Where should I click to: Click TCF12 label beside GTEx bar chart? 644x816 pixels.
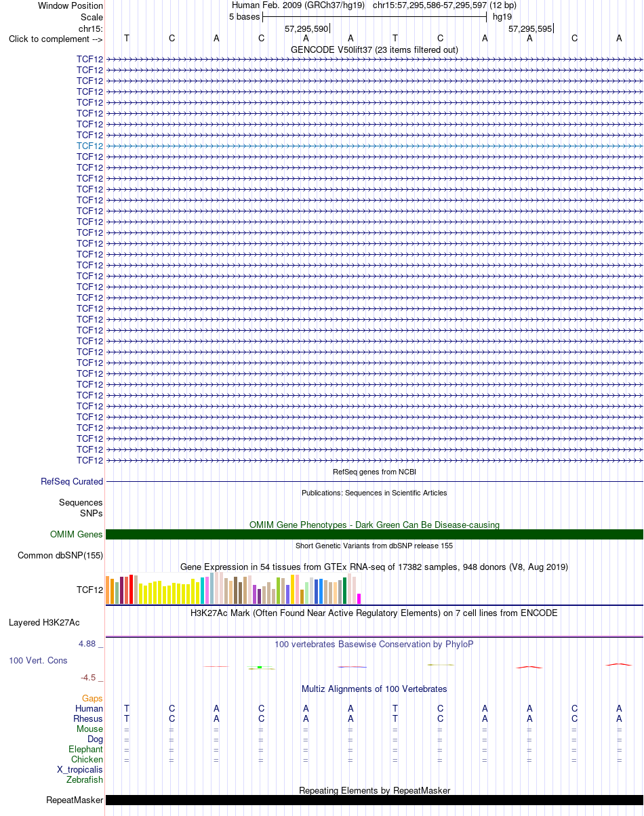(x=90, y=590)
